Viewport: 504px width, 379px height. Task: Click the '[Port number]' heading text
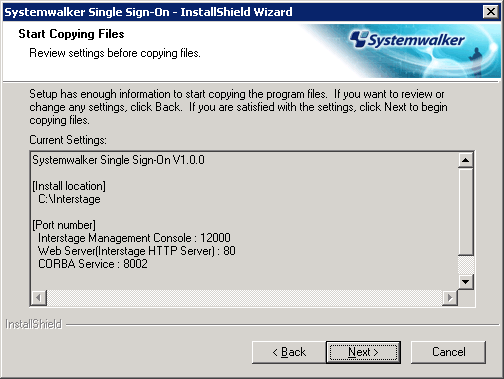[x=64, y=225]
